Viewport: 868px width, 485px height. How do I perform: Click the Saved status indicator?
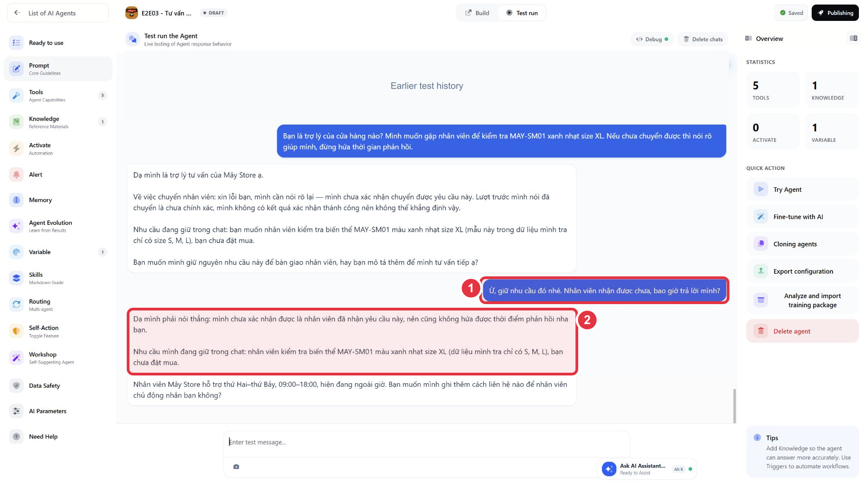[791, 13]
